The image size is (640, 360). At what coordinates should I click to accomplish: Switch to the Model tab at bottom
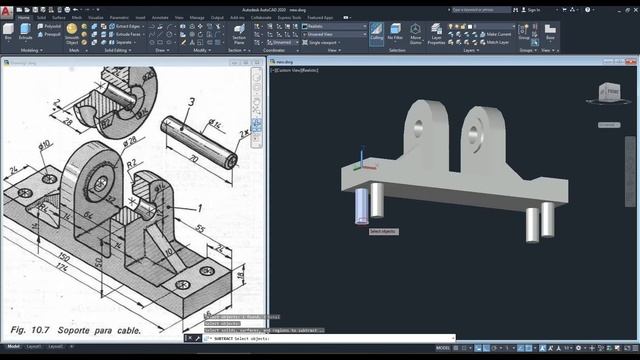point(13,347)
